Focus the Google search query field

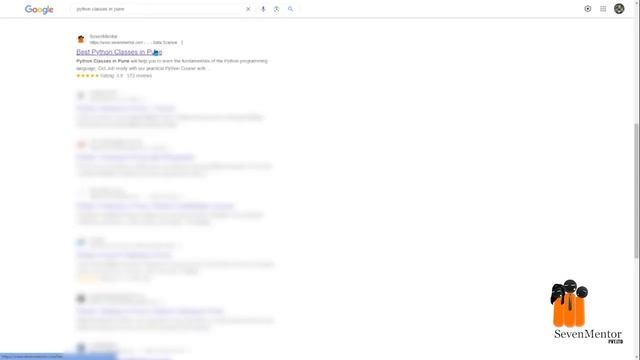point(159,9)
